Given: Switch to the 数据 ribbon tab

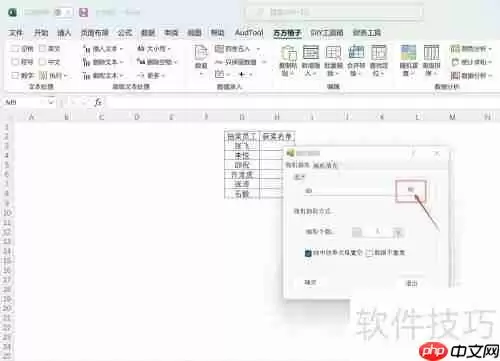Looking at the screenshot, I should click(148, 33).
